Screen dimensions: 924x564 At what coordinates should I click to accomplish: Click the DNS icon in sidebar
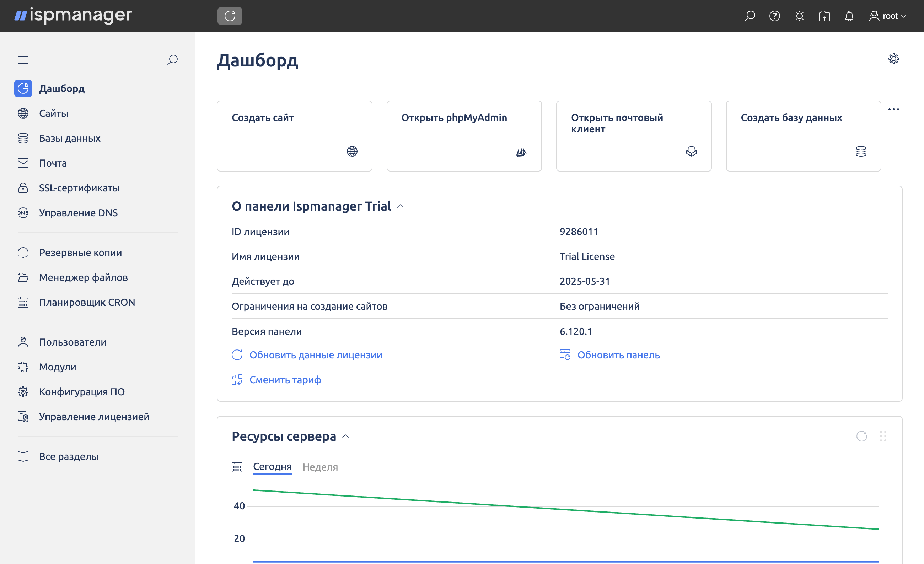(23, 213)
